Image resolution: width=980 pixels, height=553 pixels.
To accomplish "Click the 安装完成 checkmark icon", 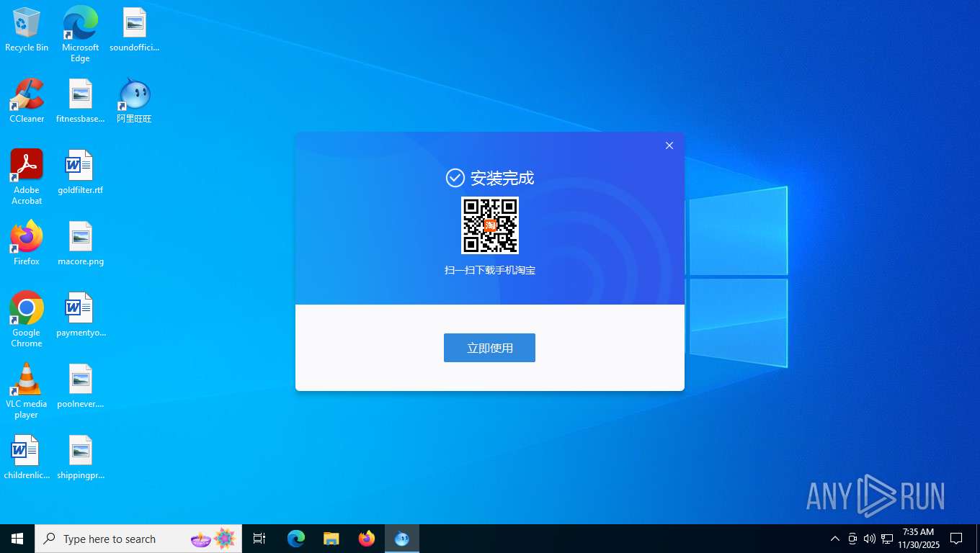I will (455, 178).
